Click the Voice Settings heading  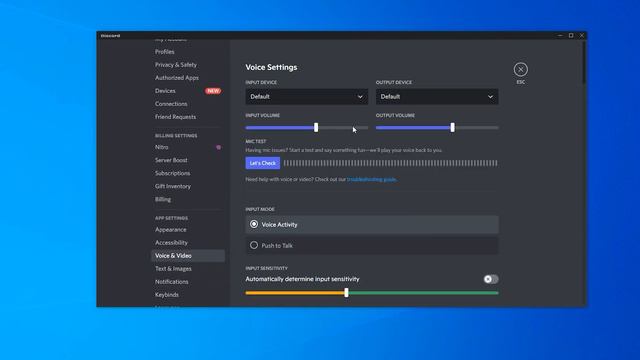[271, 67]
